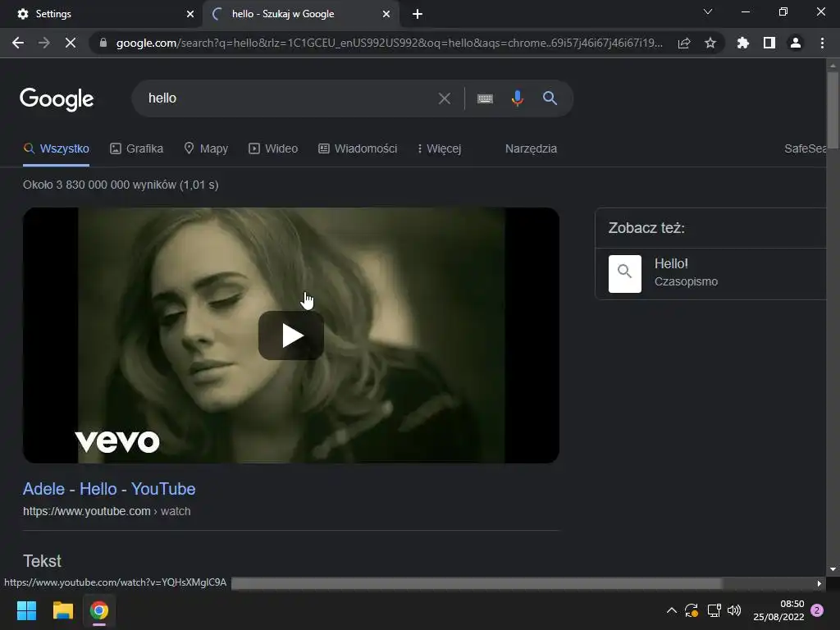Open the clock and calendar
This screenshot has width=840, height=630.
tap(778, 610)
